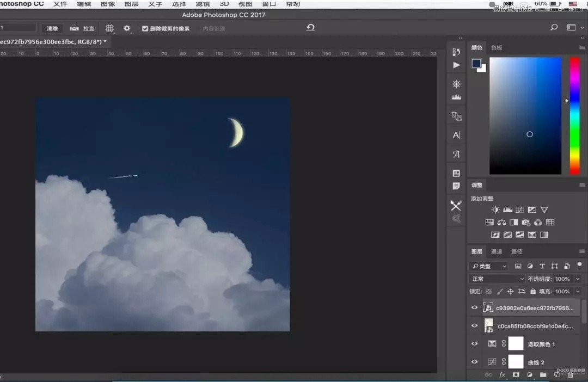588x382 pixels.
Task: Add a Gradient Map adjustment layer
Action: [544, 235]
